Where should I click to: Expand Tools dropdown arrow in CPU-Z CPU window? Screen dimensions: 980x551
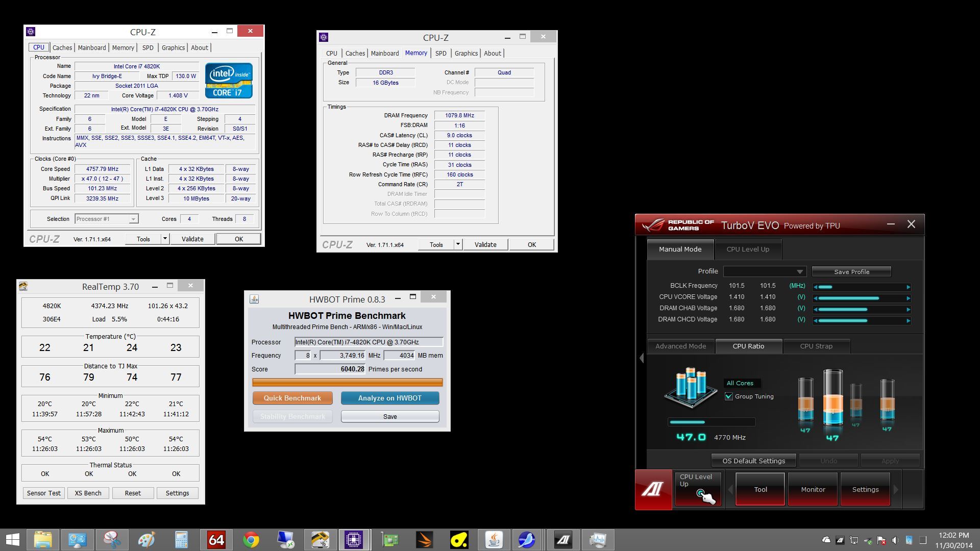pos(165,239)
